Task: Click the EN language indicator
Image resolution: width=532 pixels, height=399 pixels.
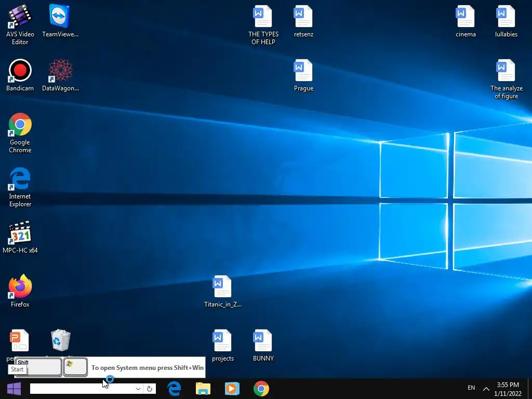Action: click(471, 388)
